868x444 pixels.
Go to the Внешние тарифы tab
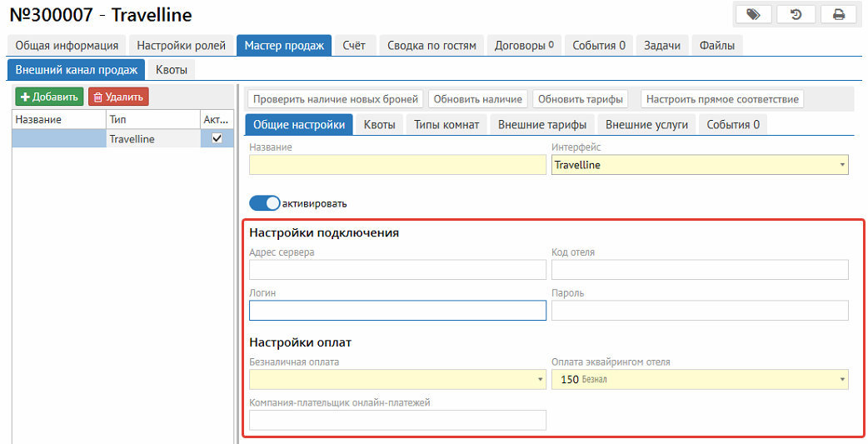(x=542, y=125)
